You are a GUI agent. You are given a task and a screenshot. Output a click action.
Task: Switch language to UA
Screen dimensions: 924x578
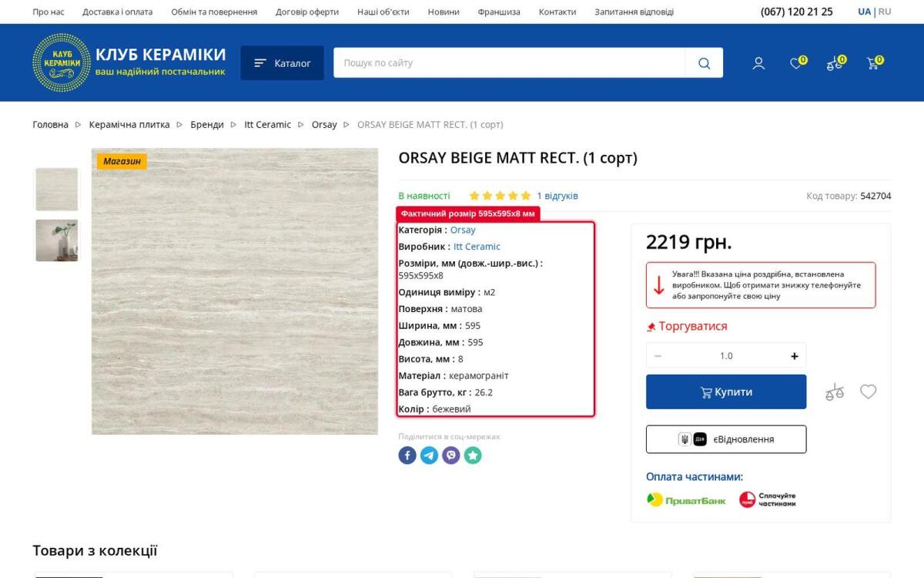click(864, 12)
